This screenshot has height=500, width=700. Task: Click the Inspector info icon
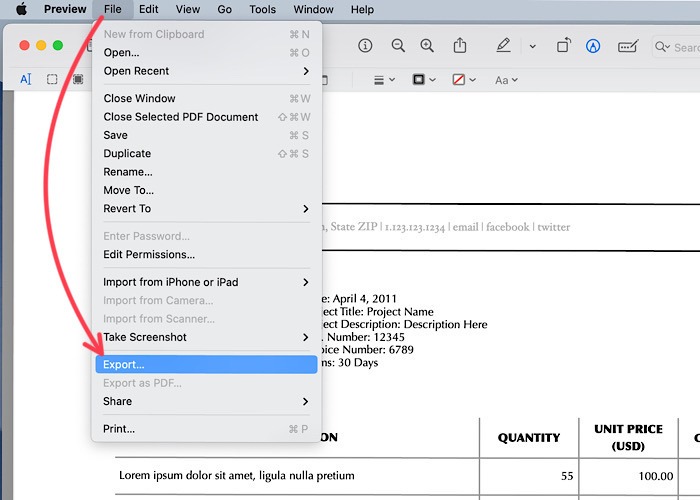(x=365, y=46)
